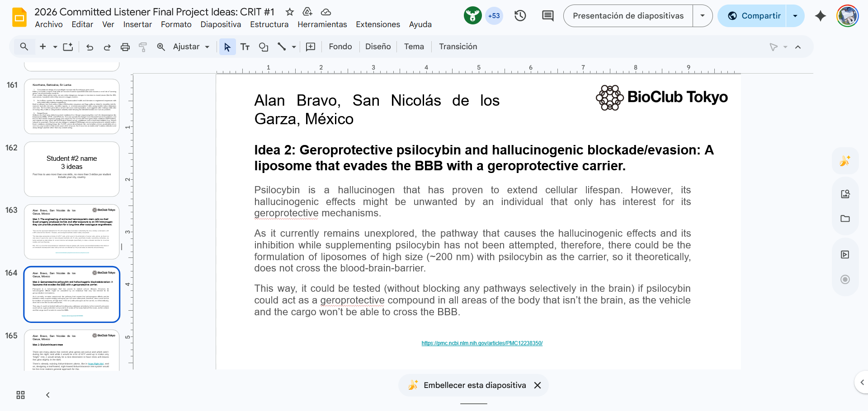The width and height of the screenshot is (868, 411).
Task: Open the grid view of slides
Action: [20, 395]
